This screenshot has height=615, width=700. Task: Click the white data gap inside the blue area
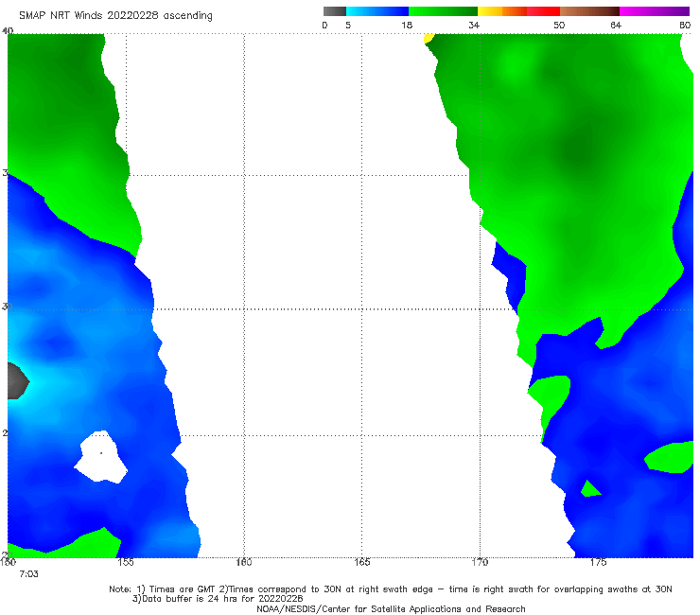[x=101, y=456]
